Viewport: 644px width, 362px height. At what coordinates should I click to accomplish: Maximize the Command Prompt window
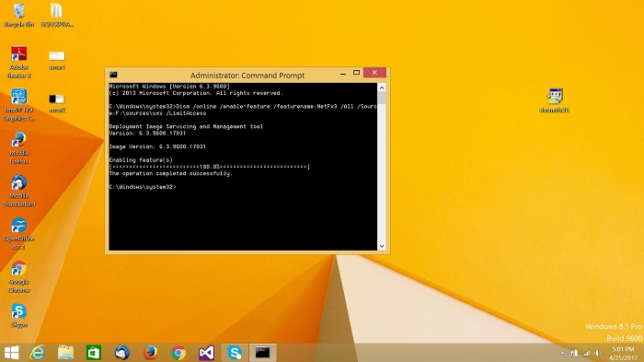(x=356, y=73)
